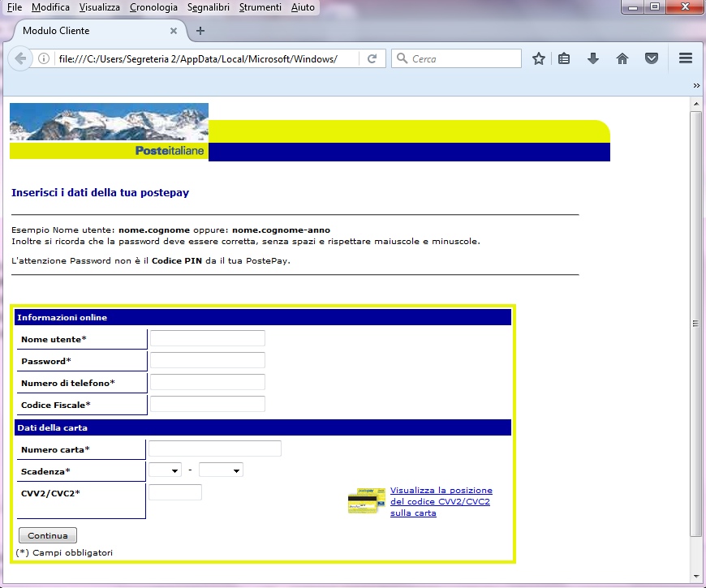Click the back navigation arrow
706x588 pixels.
(x=20, y=58)
